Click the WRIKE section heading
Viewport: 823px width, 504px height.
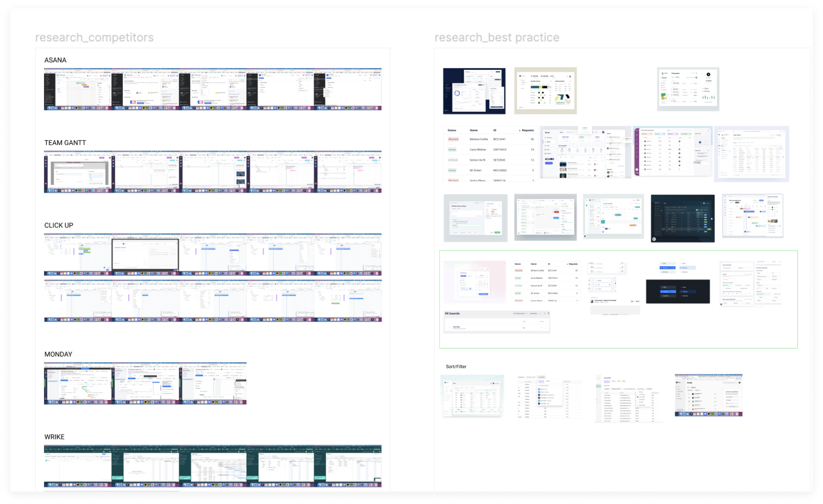[54, 437]
